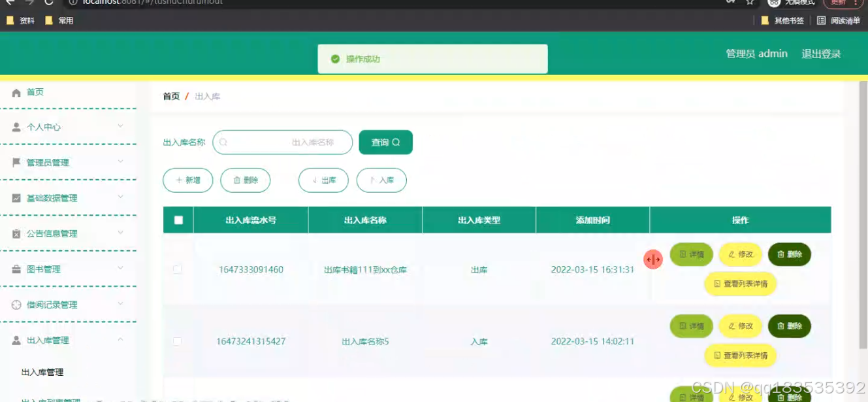Select the 图书管理 book icon

coord(16,268)
